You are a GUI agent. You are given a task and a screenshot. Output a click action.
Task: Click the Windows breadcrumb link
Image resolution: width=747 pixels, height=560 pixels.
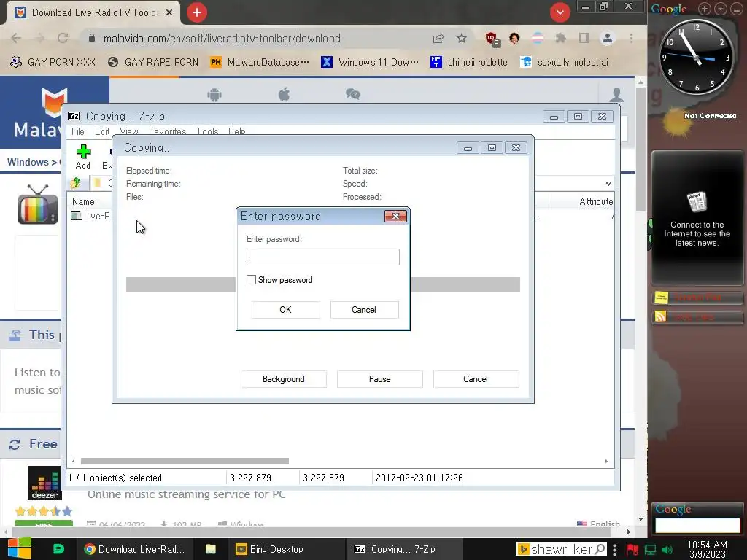[x=28, y=162]
